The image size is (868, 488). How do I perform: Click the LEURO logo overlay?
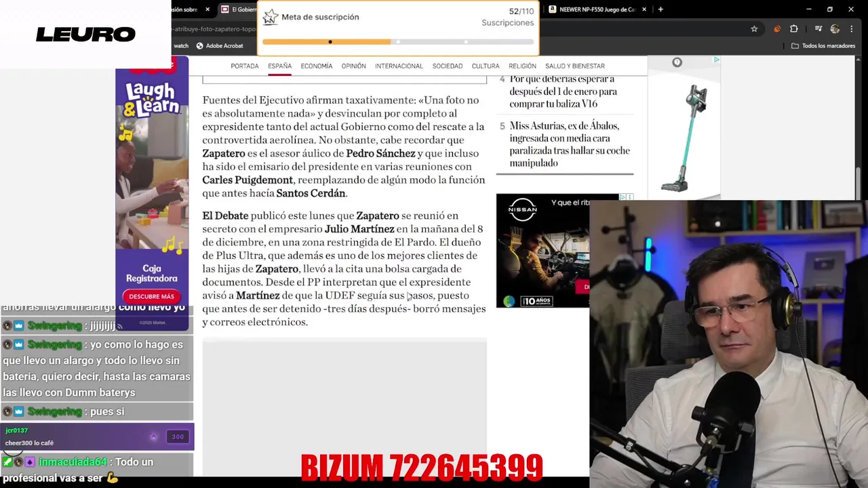click(85, 34)
